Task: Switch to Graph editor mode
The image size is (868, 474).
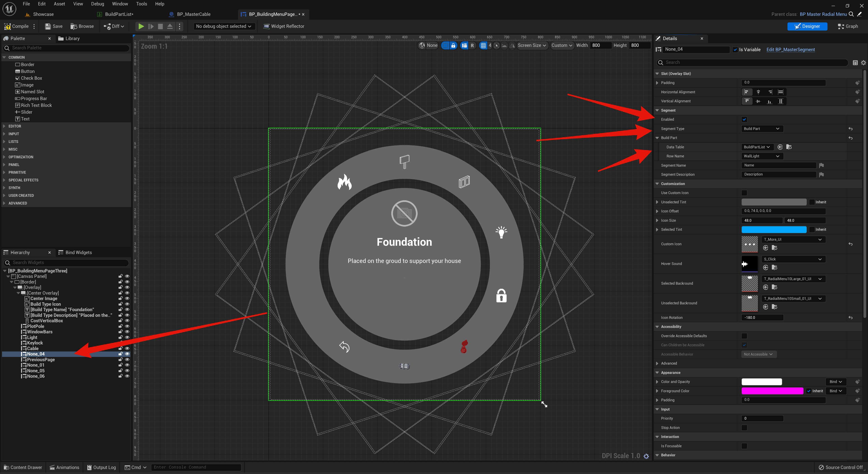Action: click(848, 26)
